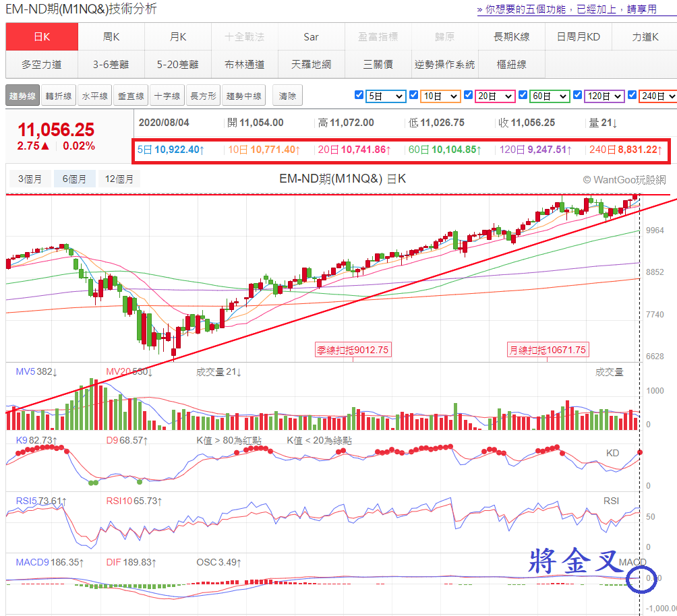The width and height of the screenshot is (677, 616).
Task: Toggle the 20日 moving average checkbox
Action: point(468,95)
